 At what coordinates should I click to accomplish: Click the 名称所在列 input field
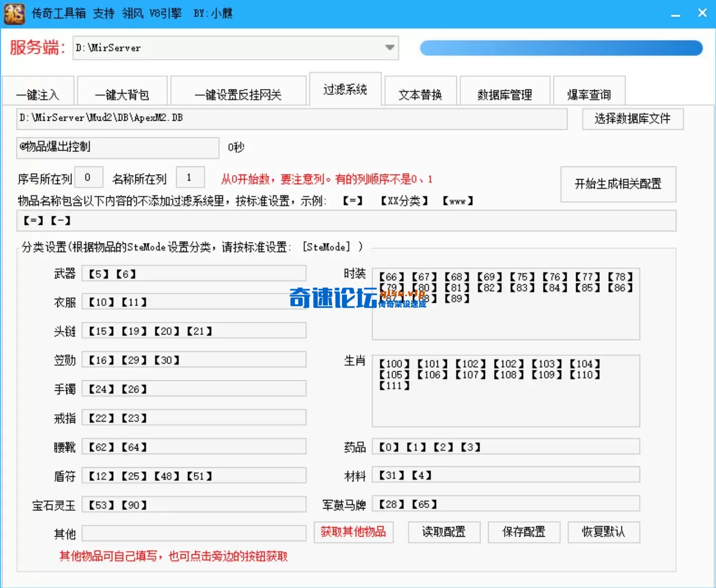coord(190,177)
